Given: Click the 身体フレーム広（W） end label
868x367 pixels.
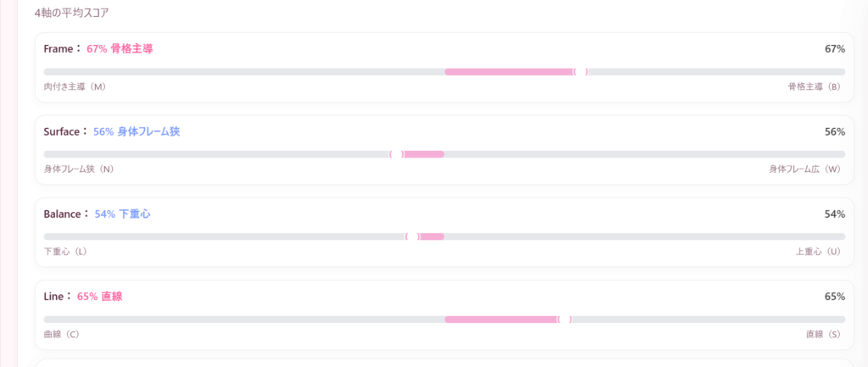Looking at the screenshot, I should pyautogui.click(x=804, y=169).
